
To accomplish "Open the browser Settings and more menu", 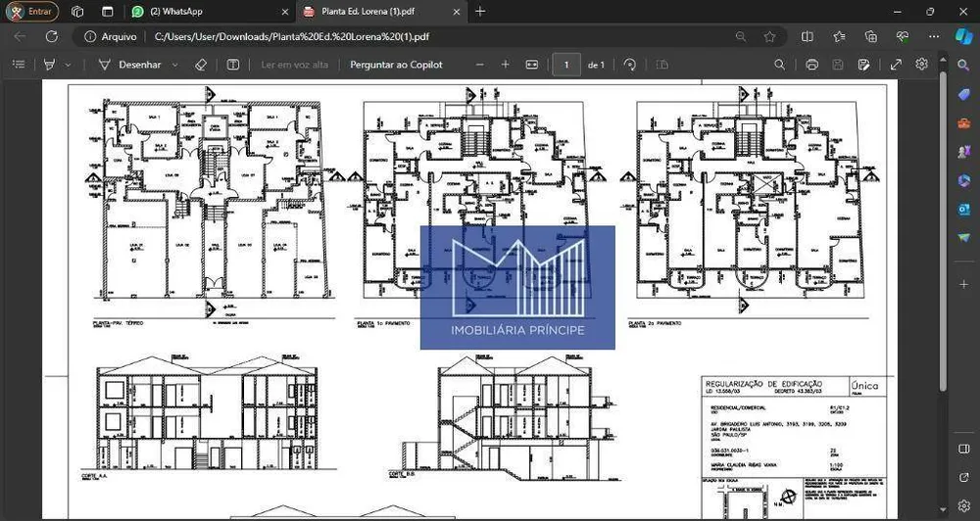I will 934,37.
